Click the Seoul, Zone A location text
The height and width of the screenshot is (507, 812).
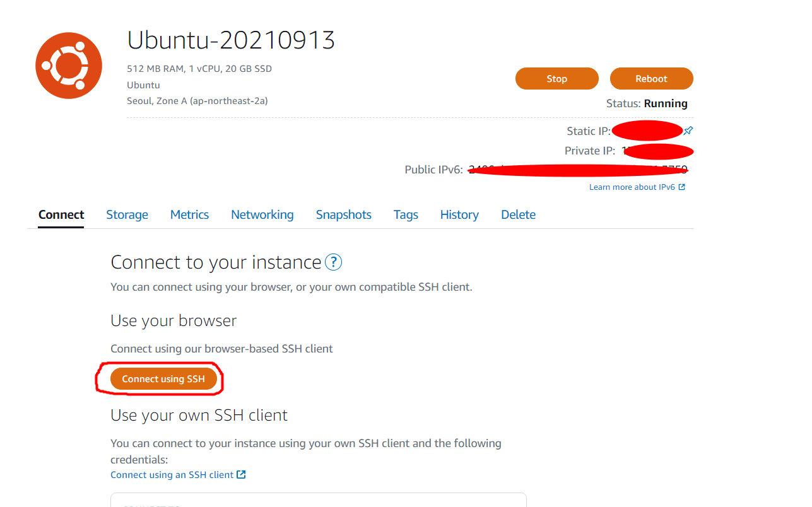(x=197, y=100)
